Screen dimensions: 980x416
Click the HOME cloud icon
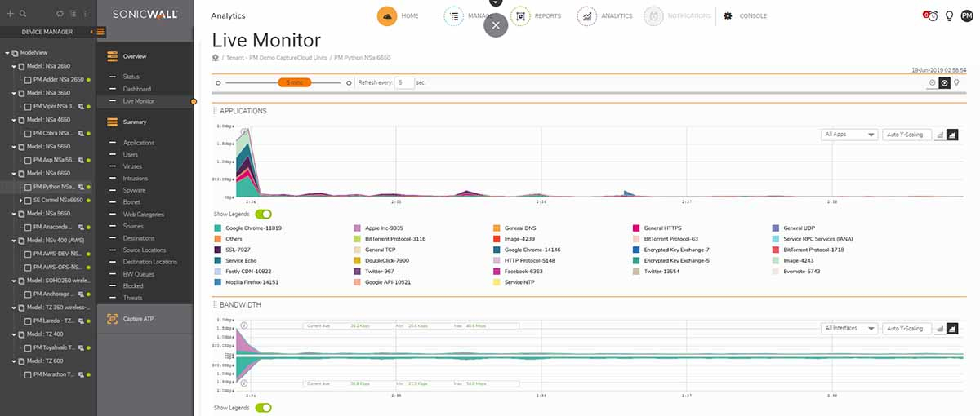tap(387, 16)
